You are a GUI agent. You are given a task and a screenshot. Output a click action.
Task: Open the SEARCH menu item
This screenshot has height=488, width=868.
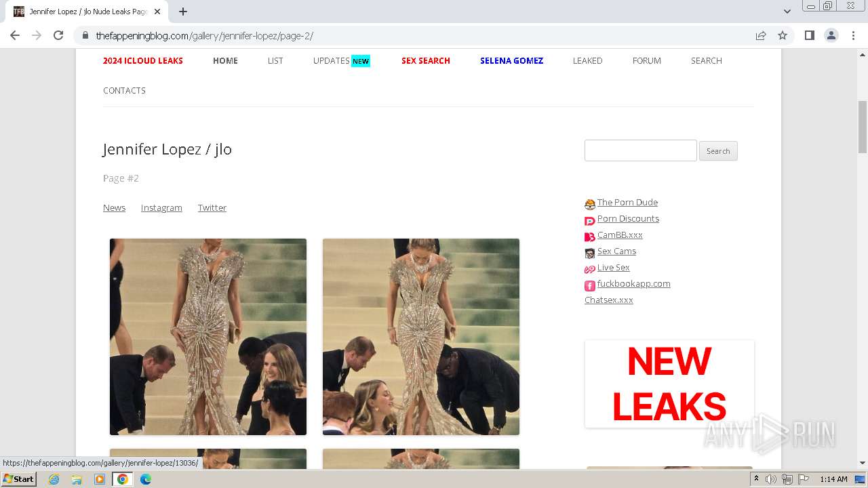coord(706,60)
